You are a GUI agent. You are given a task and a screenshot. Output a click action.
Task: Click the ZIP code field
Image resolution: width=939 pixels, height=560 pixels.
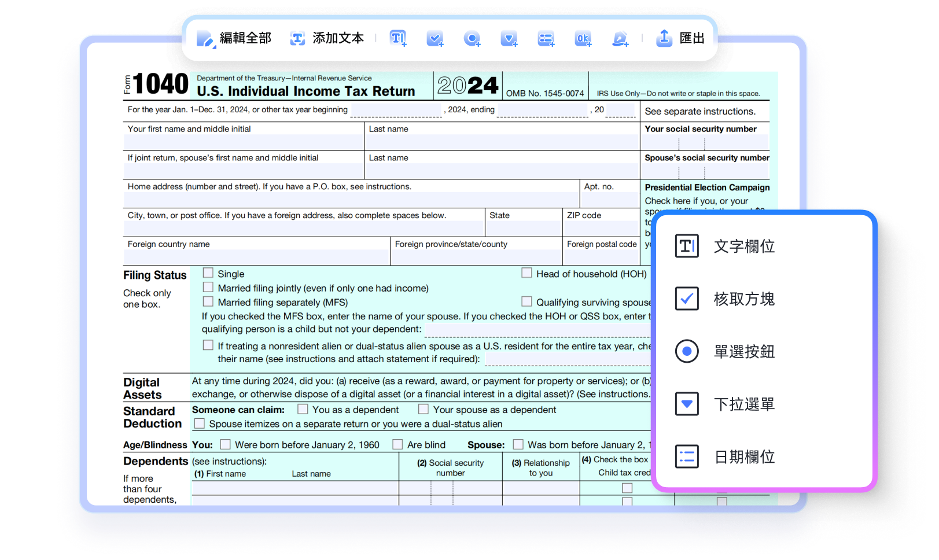coord(601,229)
